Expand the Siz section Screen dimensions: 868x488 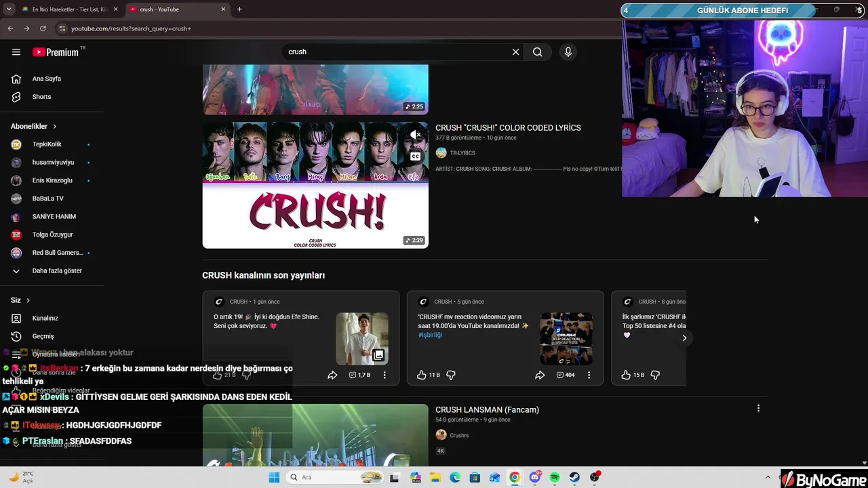point(20,300)
